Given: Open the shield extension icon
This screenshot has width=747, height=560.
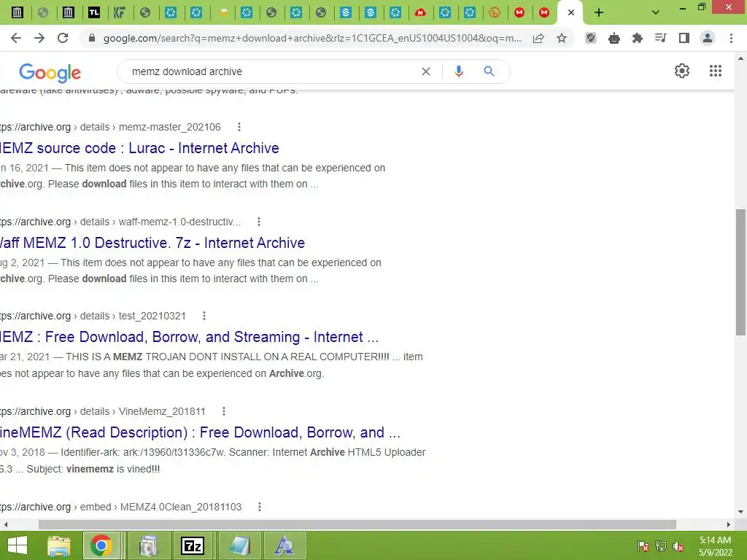Looking at the screenshot, I should pos(591,38).
